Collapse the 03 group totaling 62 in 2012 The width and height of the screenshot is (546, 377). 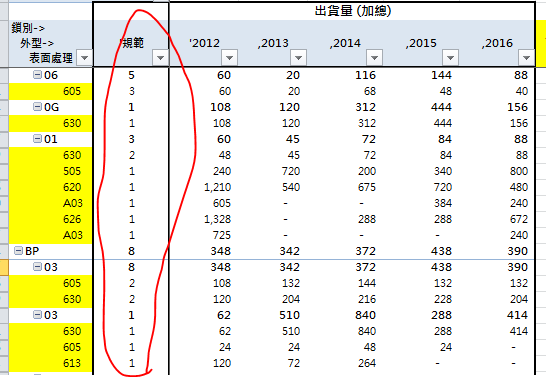(37, 315)
